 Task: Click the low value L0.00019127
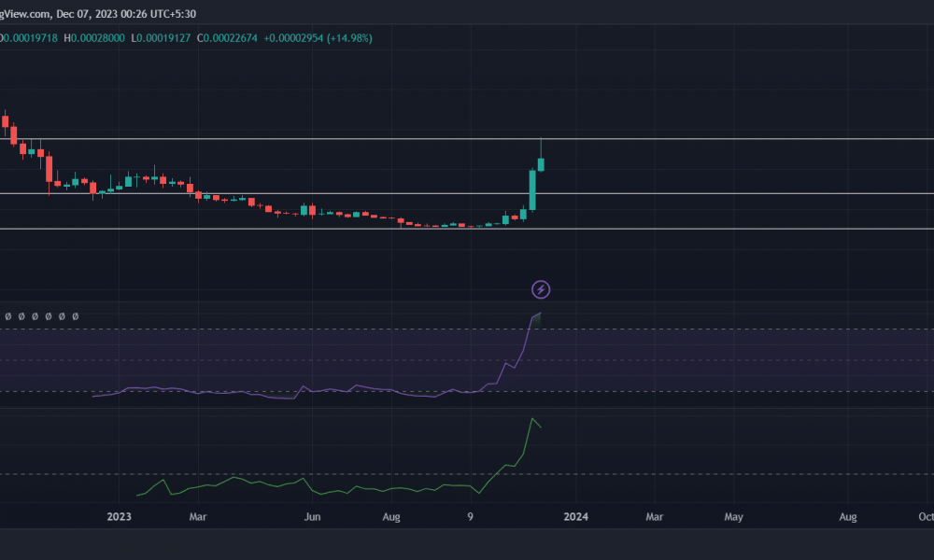161,38
